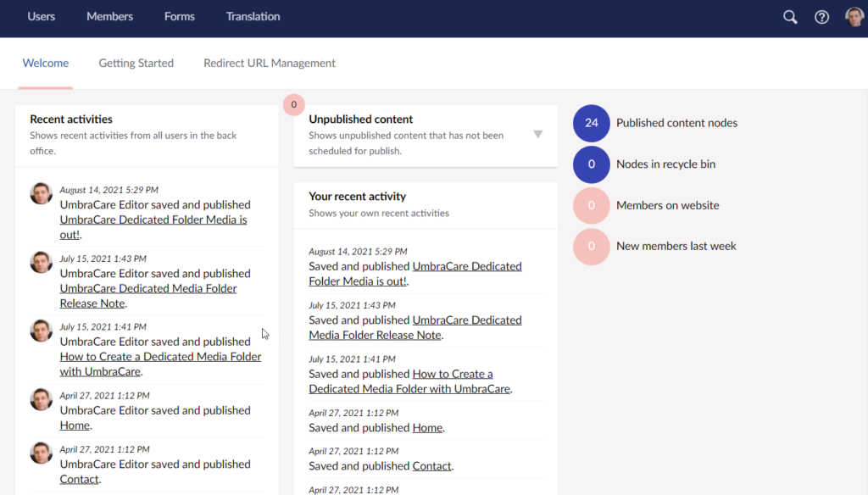Open the help panel

[x=821, y=17]
